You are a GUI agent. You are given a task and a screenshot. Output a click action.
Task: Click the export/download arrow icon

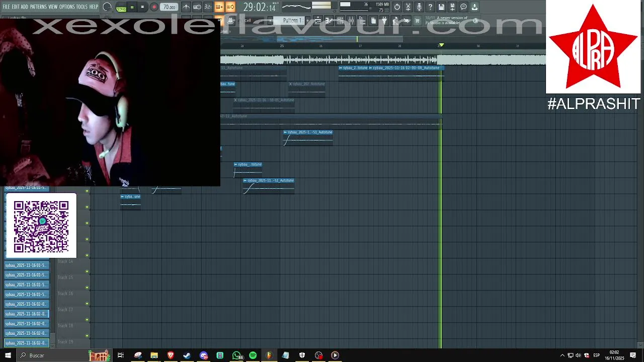[x=474, y=7]
